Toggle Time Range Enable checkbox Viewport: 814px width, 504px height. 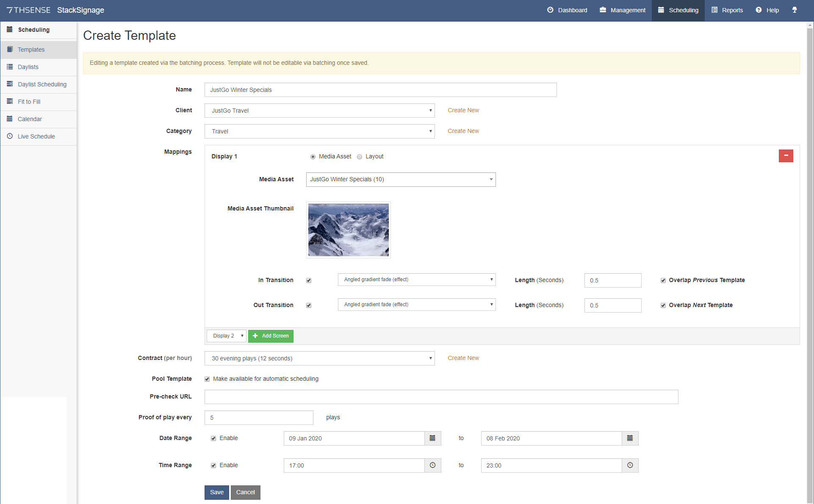[x=213, y=465]
